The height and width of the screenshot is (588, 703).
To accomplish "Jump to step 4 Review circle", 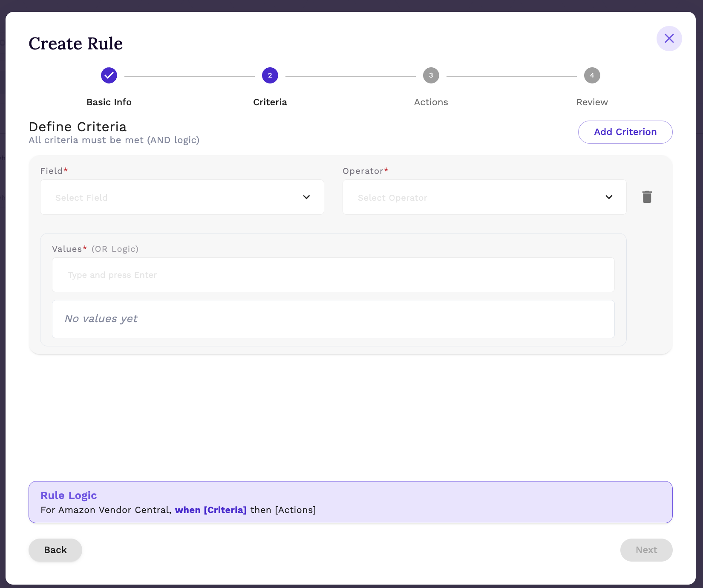I will 592,75.
